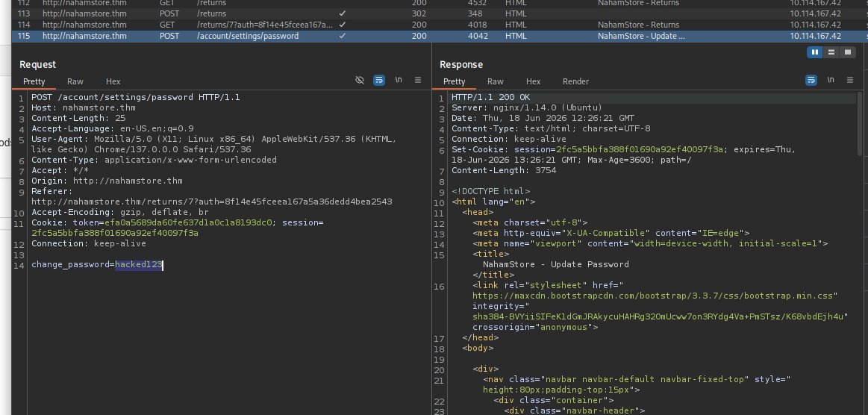Screen dimensions: 868x415
Task: Open Response panel hamburger options menu
Action: (850, 80)
